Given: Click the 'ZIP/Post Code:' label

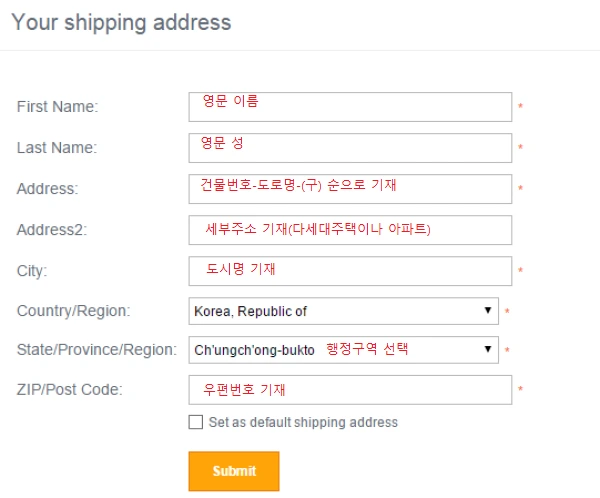Looking at the screenshot, I should [x=69, y=390].
